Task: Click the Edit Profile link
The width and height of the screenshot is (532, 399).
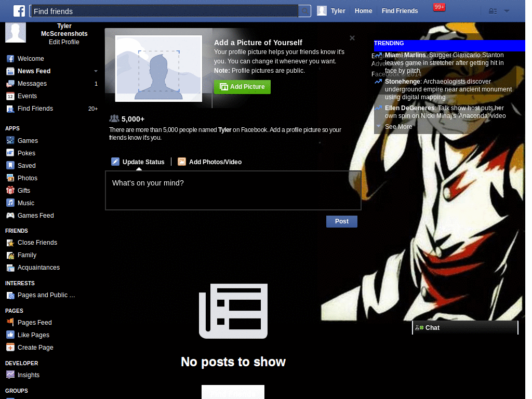Action: [x=64, y=42]
